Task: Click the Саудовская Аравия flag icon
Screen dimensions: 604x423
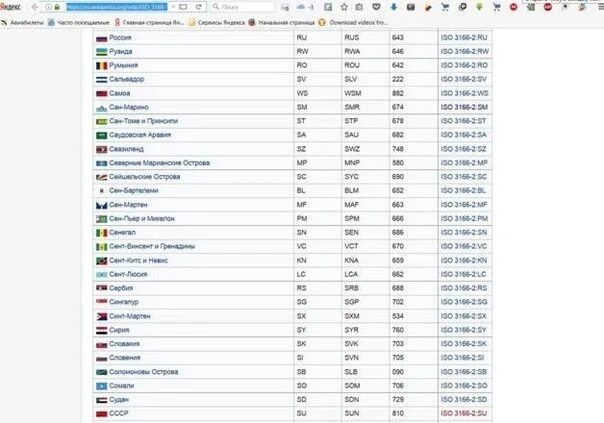Action: (x=101, y=136)
